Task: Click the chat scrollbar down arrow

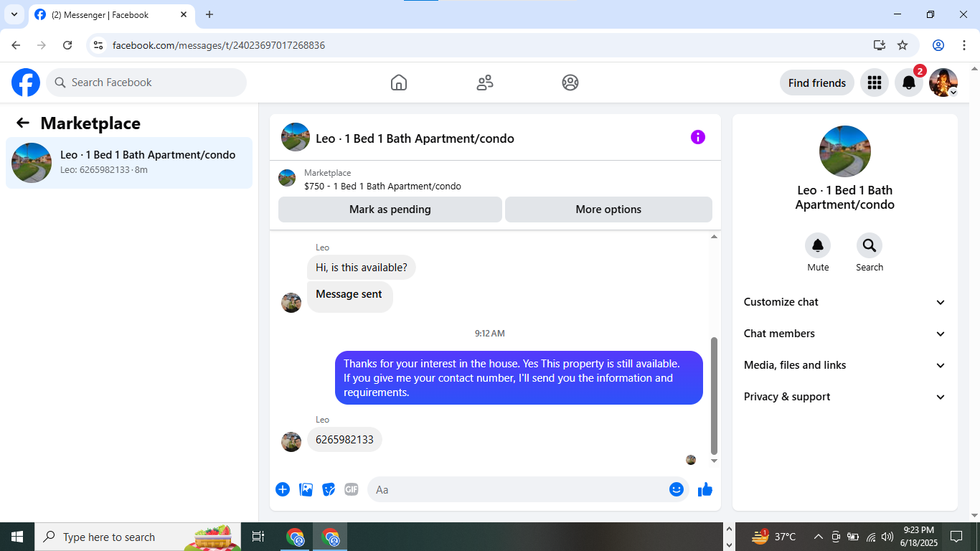Action: tap(714, 461)
